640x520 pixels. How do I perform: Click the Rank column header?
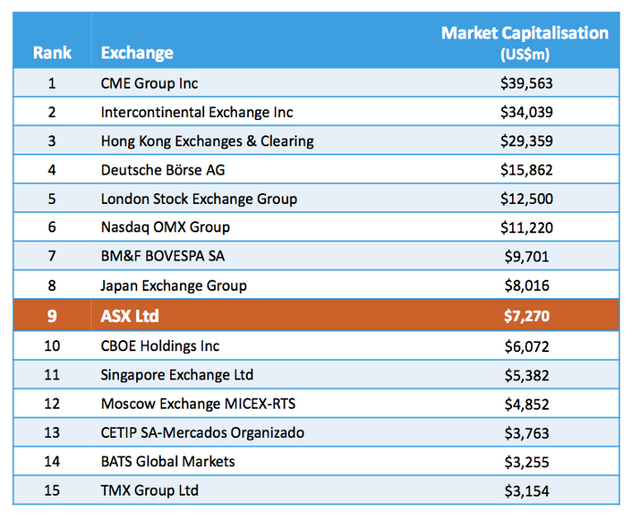click(52, 52)
